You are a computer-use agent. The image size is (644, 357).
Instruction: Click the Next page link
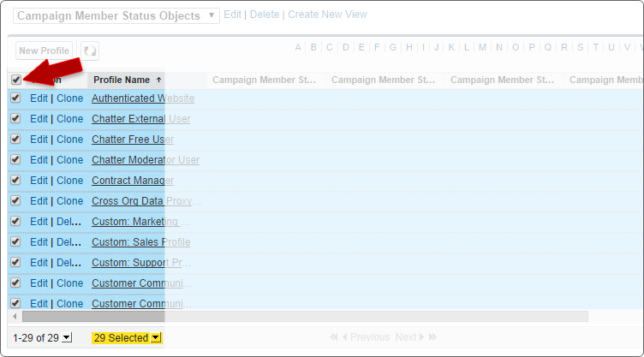pyautogui.click(x=405, y=337)
